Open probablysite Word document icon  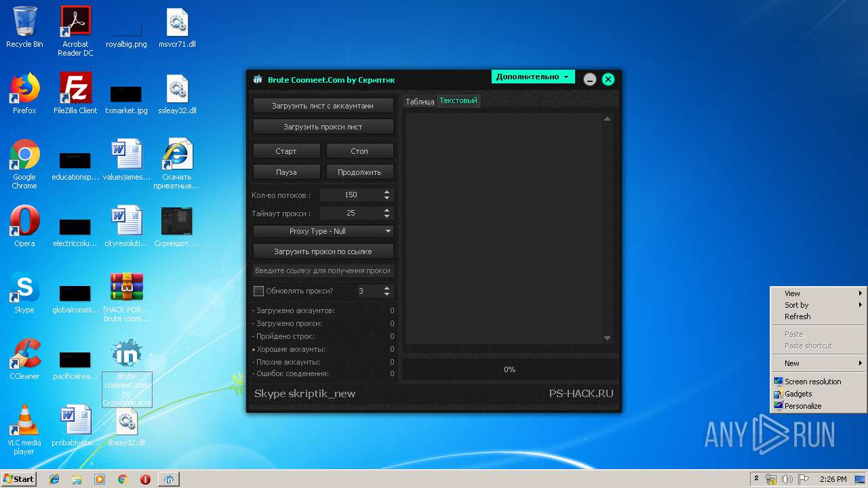pos(75,426)
